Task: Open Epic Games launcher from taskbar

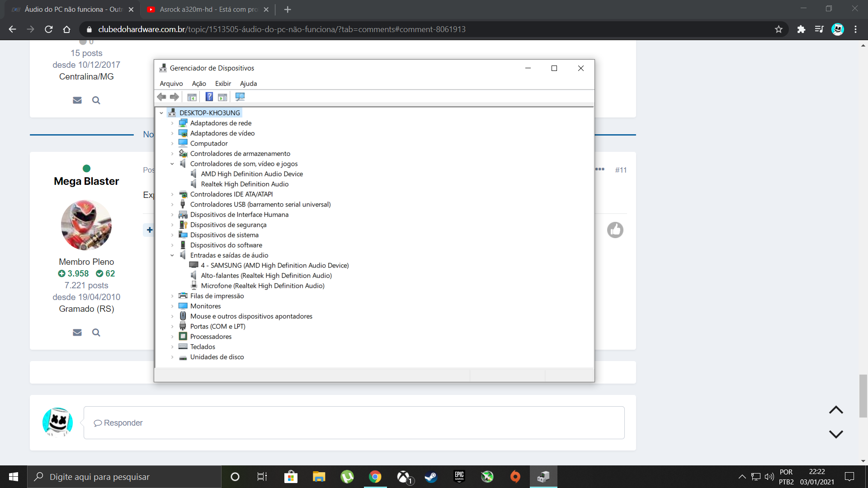Action: click(x=459, y=477)
